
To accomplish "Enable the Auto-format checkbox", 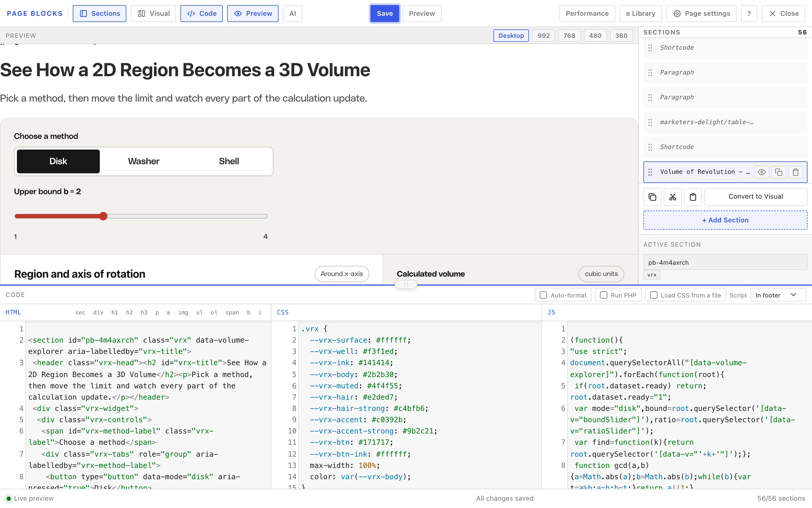I will 543,295.
